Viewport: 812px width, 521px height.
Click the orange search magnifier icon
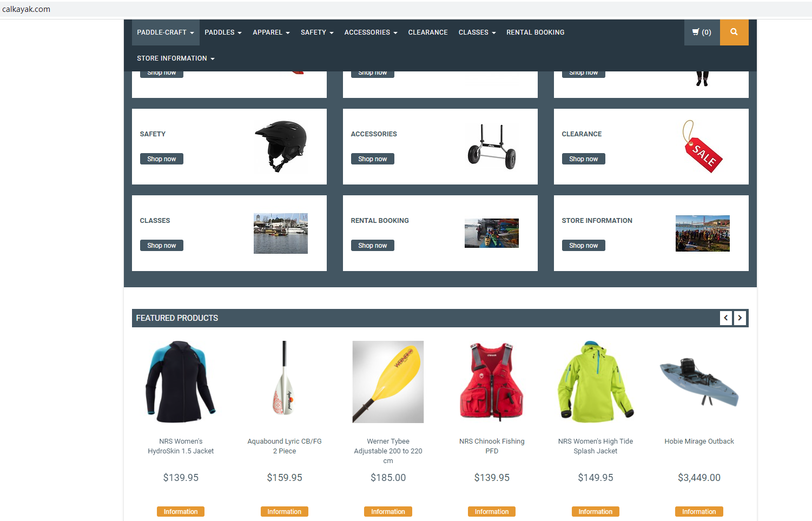[x=734, y=32]
